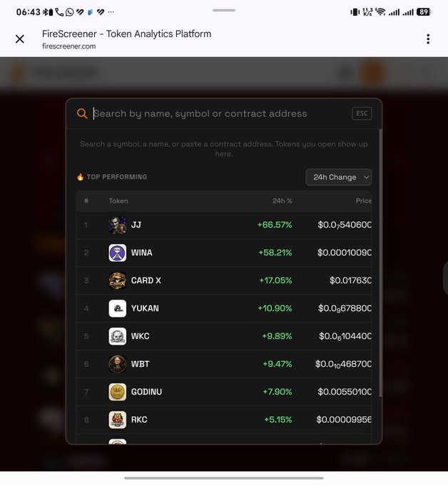Tap the Wi-Fi status icon
The width and height of the screenshot is (448, 485).
pyautogui.click(x=380, y=12)
